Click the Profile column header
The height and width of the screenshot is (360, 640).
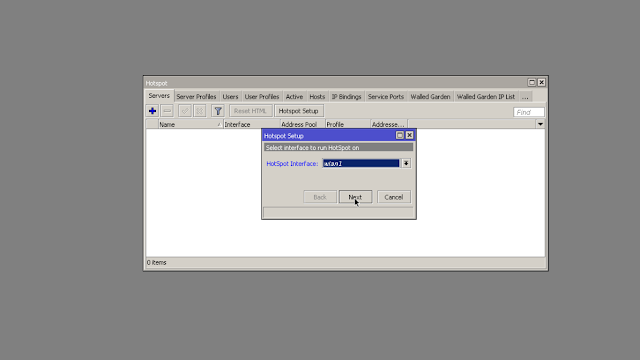point(347,124)
